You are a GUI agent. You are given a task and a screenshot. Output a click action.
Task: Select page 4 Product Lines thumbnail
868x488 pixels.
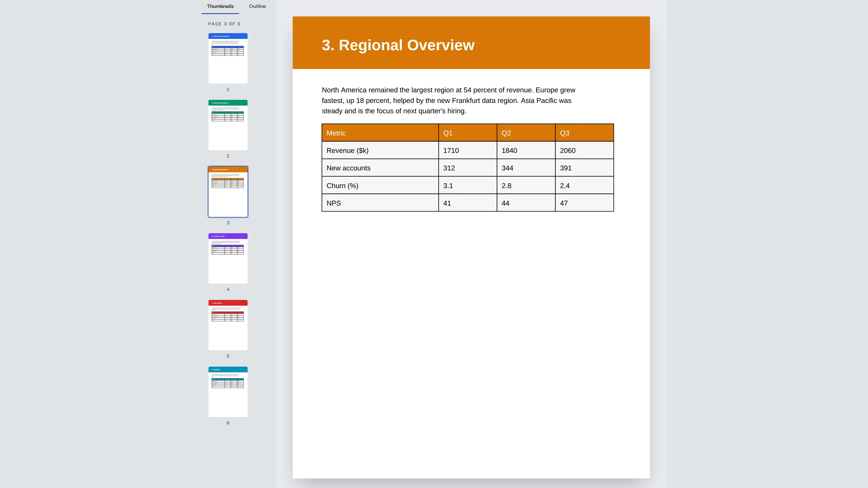point(228,258)
